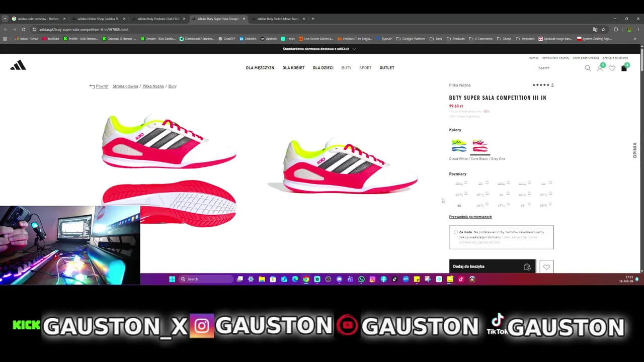Open side-view shoe product image

tap(169, 141)
